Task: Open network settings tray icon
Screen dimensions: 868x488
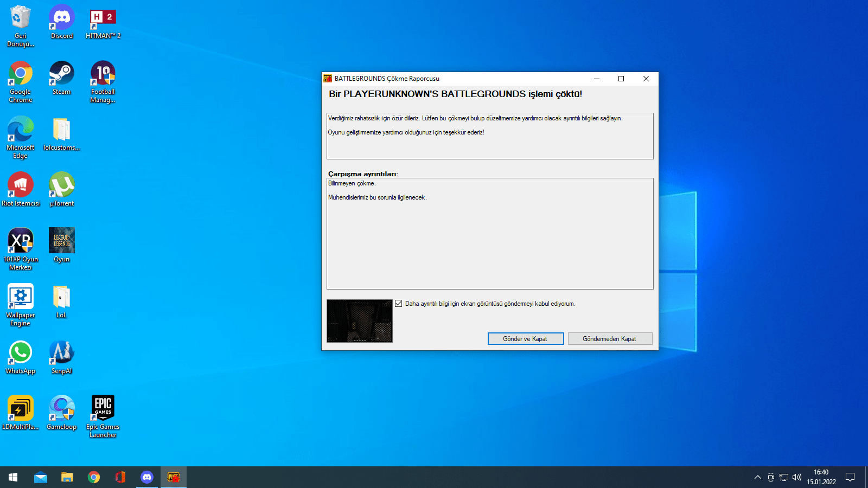Action: click(784, 477)
